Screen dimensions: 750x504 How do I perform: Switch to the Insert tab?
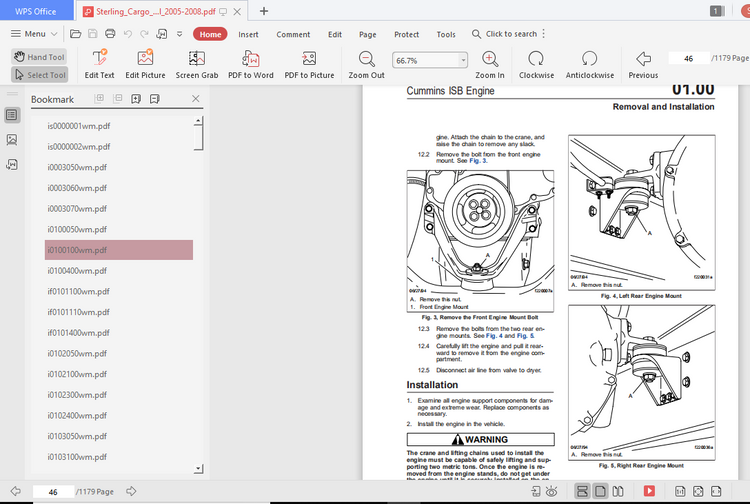point(248,34)
